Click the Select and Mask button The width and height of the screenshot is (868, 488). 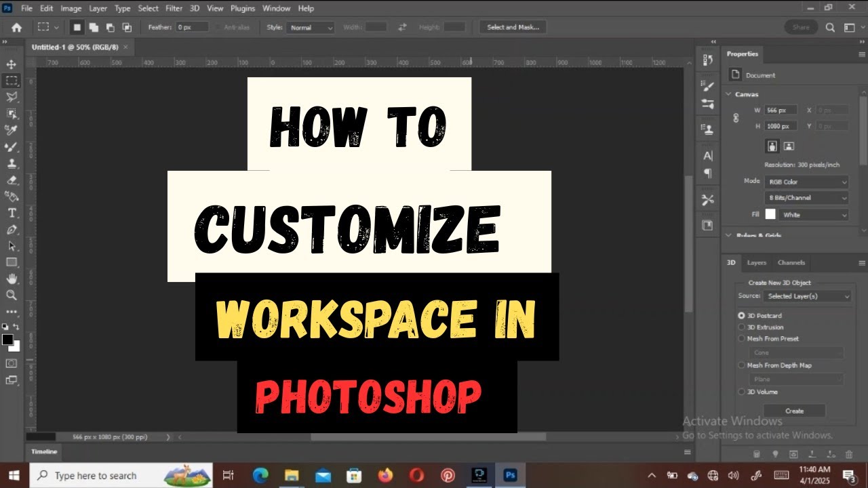point(513,27)
